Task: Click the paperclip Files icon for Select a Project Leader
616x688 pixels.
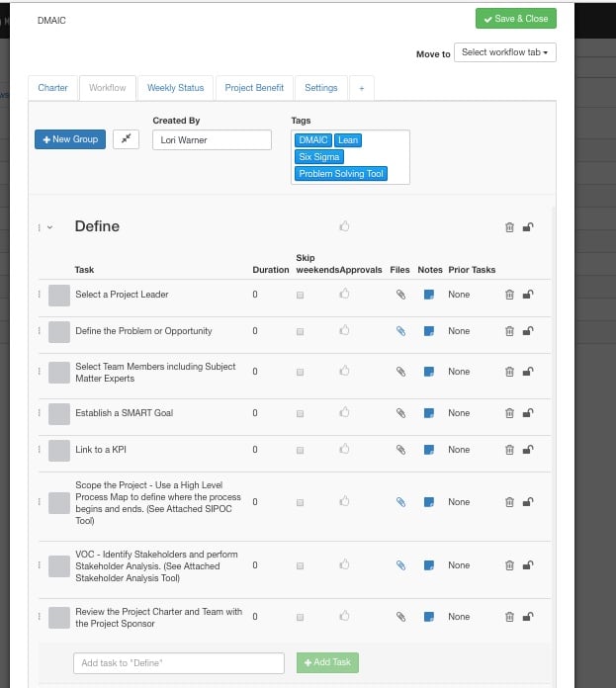Action: tap(400, 295)
